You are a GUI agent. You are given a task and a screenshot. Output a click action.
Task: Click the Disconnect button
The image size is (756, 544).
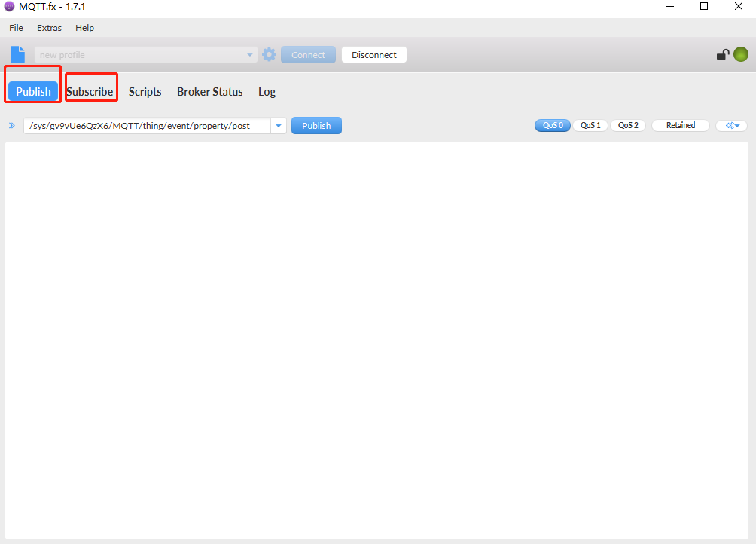(x=374, y=55)
